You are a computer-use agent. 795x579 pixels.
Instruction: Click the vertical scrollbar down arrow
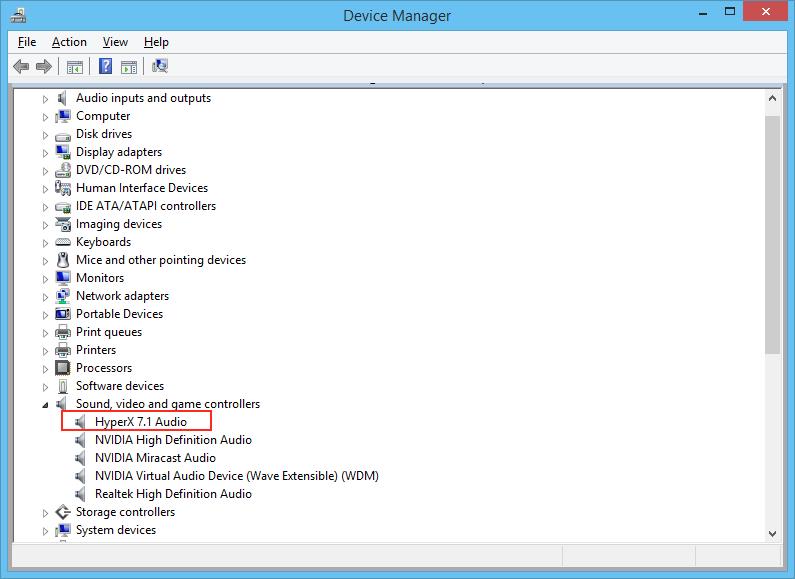(772, 533)
